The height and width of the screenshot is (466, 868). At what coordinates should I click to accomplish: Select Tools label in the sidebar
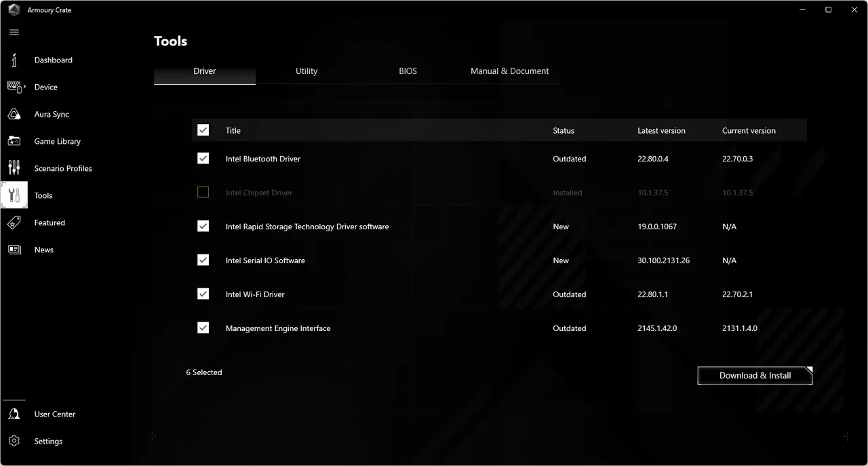click(43, 195)
